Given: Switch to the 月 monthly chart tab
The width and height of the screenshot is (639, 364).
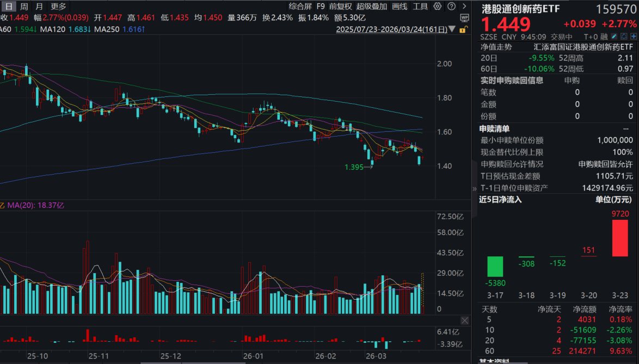Looking at the screenshot, I should (x=39, y=7).
